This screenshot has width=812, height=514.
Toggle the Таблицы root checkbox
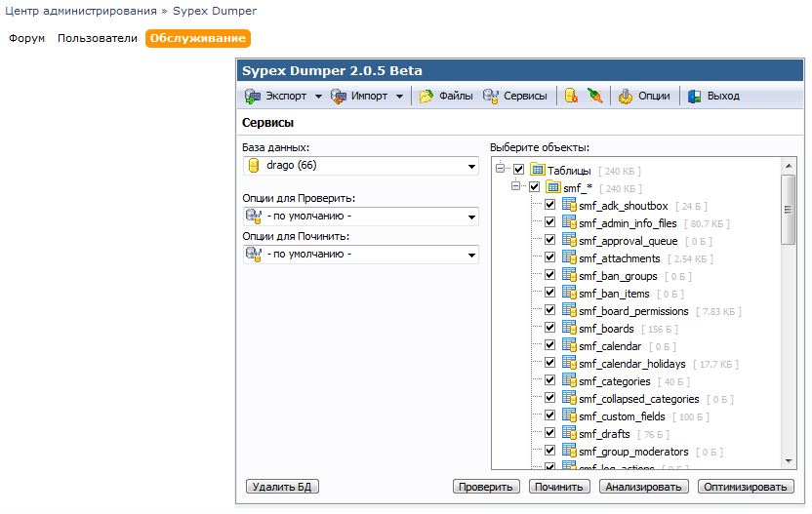tap(519, 170)
